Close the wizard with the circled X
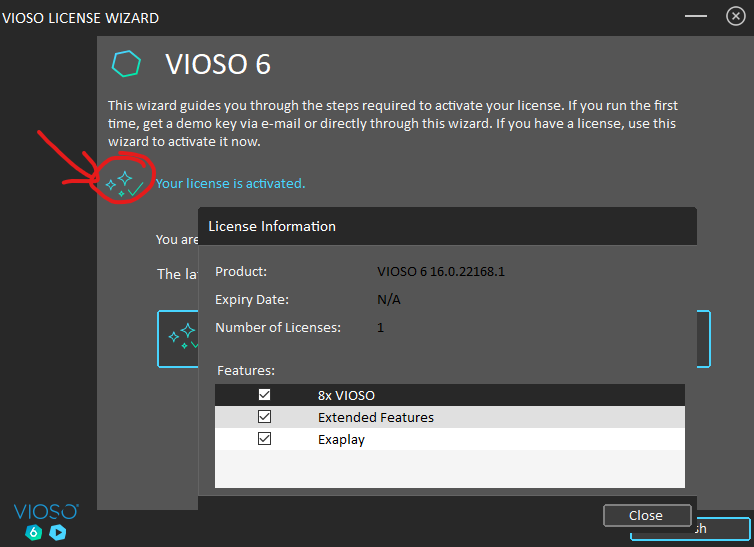754x547 pixels. 736,16
